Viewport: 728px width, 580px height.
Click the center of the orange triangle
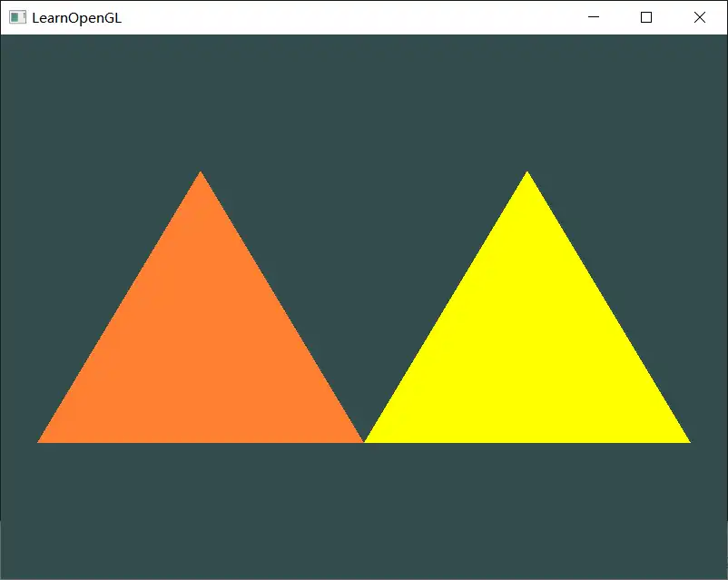(200, 354)
